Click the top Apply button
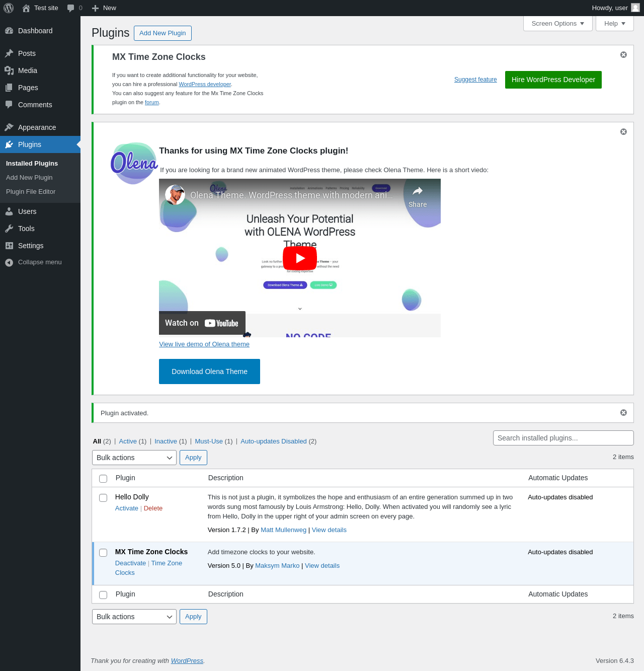The image size is (644, 671). [193, 458]
